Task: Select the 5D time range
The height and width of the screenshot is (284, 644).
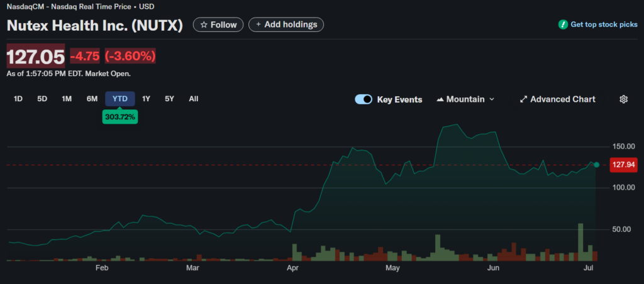Action: coord(42,99)
